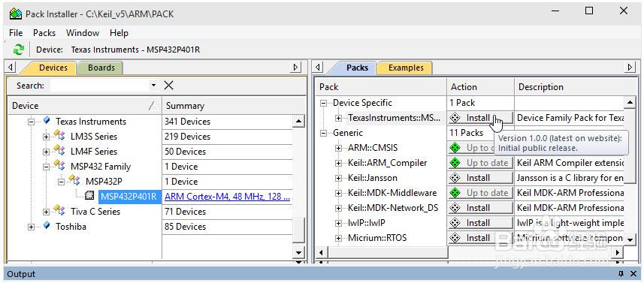The width and height of the screenshot is (644, 283).
Task: Install the Keil::MDK-Network_DS pack
Action: (x=480, y=208)
